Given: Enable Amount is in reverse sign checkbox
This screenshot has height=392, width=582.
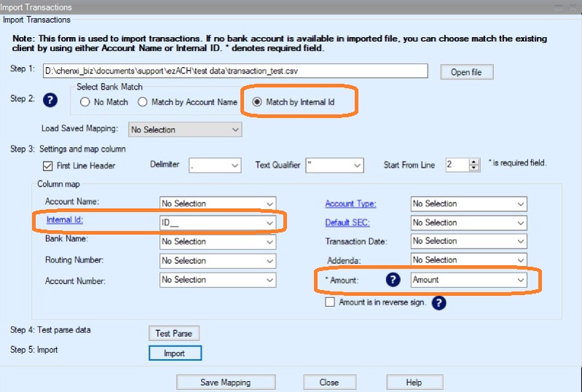Looking at the screenshot, I should click(x=330, y=302).
